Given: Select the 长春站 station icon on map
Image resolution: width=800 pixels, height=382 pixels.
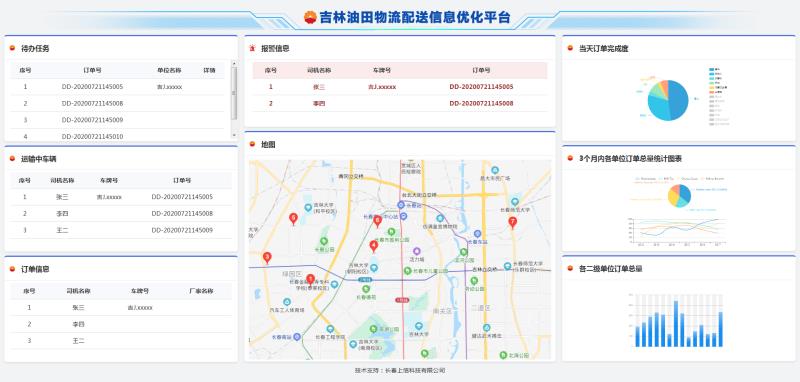Looking at the screenshot, I should point(401,205).
